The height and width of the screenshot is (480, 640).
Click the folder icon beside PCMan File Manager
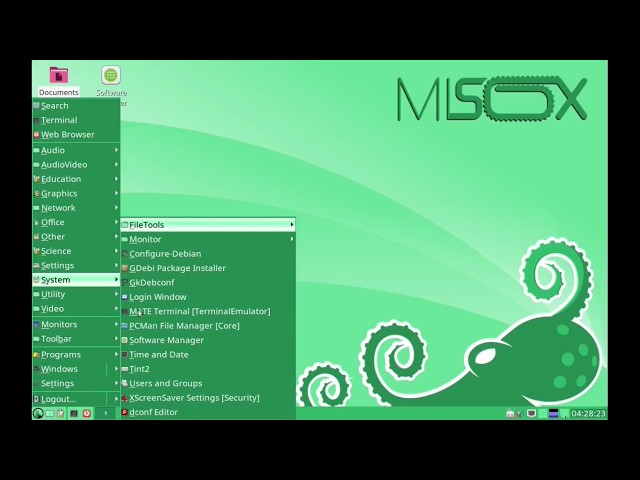coord(124,326)
